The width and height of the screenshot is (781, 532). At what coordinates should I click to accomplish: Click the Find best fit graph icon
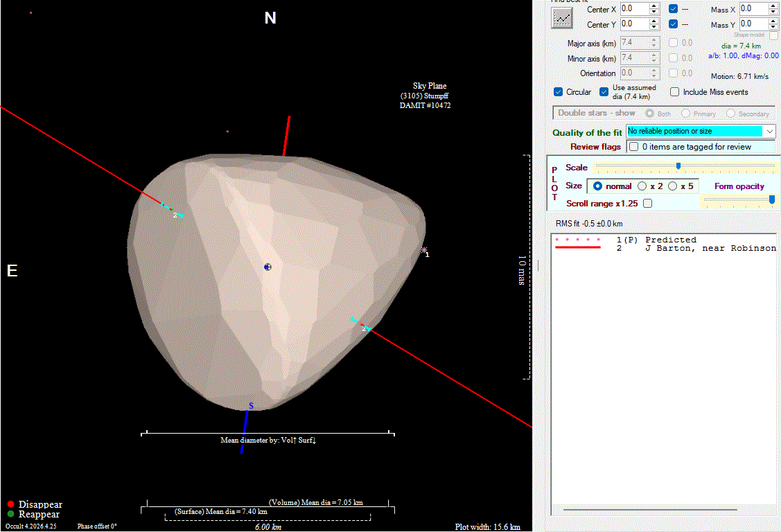coord(562,19)
